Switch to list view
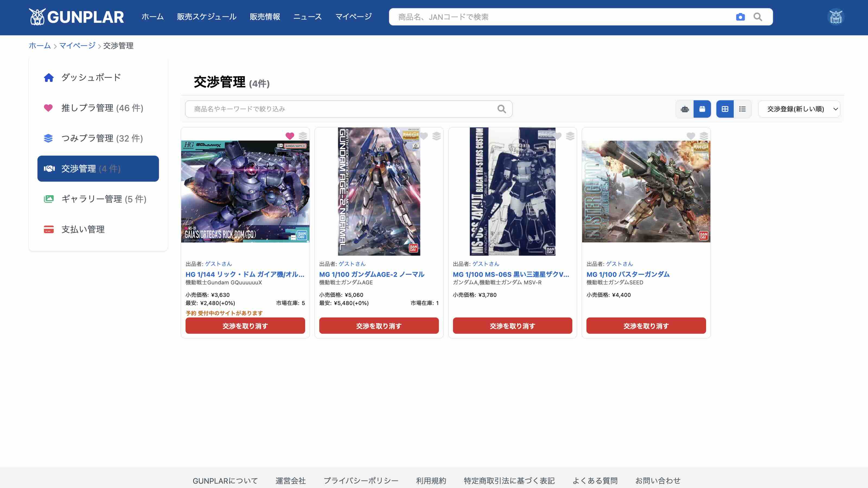868x488 pixels. [742, 109]
